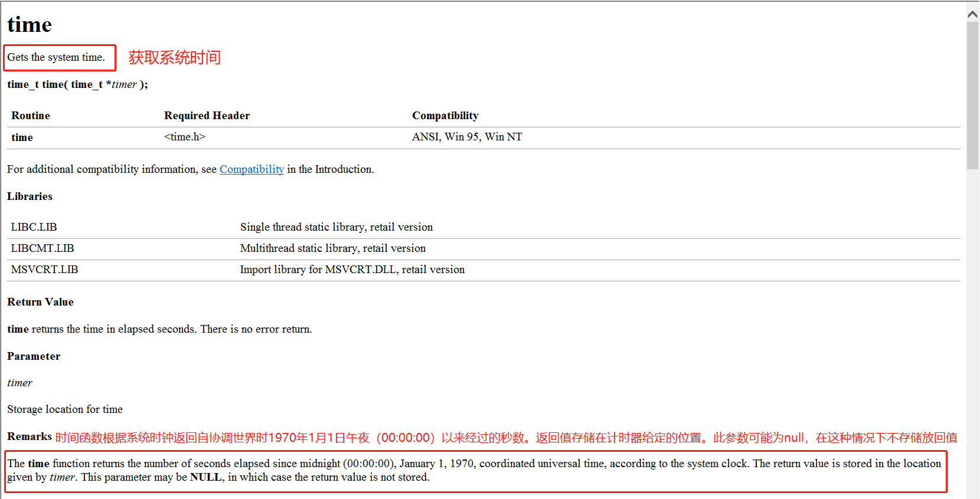The height and width of the screenshot is (499, 980).
Task: Click the "Return Value" section heading
Action: pyautogui.click(x=40, y=302)
